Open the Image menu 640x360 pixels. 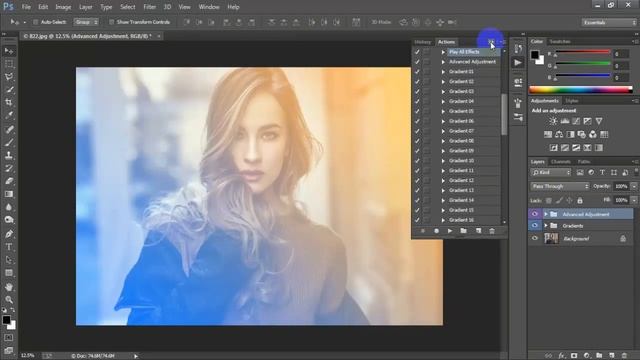coord(63,7)
